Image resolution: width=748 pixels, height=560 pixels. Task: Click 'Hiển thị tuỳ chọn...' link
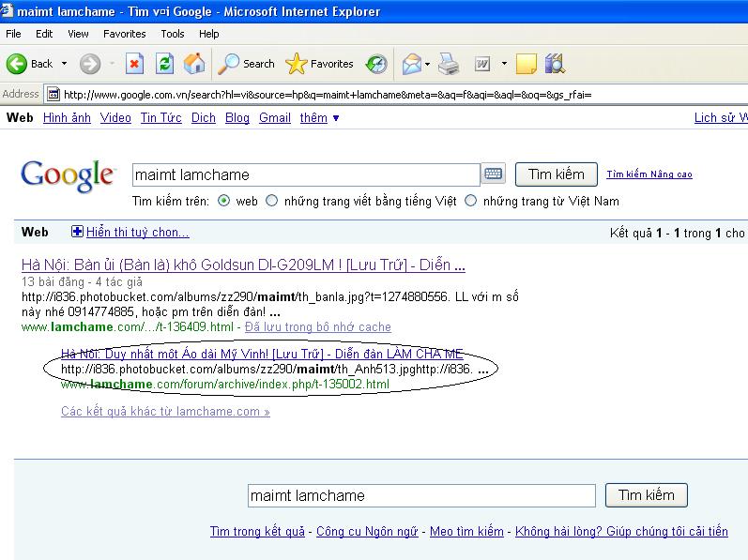tap(137, 232)
